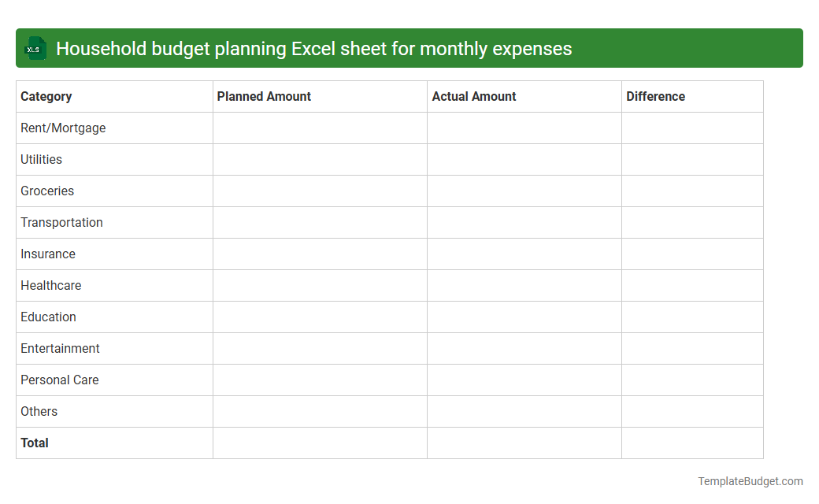Screen dimensions: 819x504
Task: Select the Actual Amount header cell
Action: (474, 96)
